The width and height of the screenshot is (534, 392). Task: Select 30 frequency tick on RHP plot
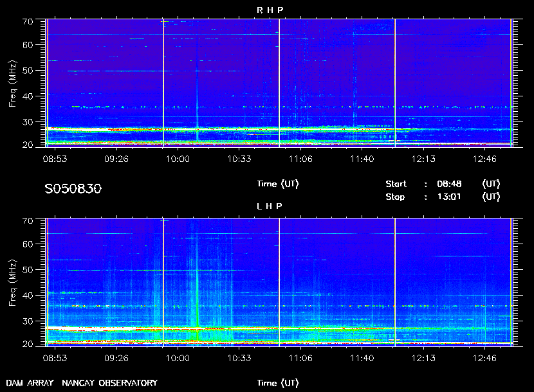coord(28,122)
